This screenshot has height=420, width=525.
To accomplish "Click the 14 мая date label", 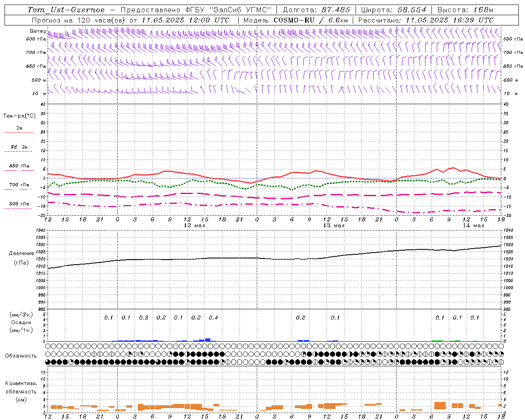I will [x=473, y=225].
